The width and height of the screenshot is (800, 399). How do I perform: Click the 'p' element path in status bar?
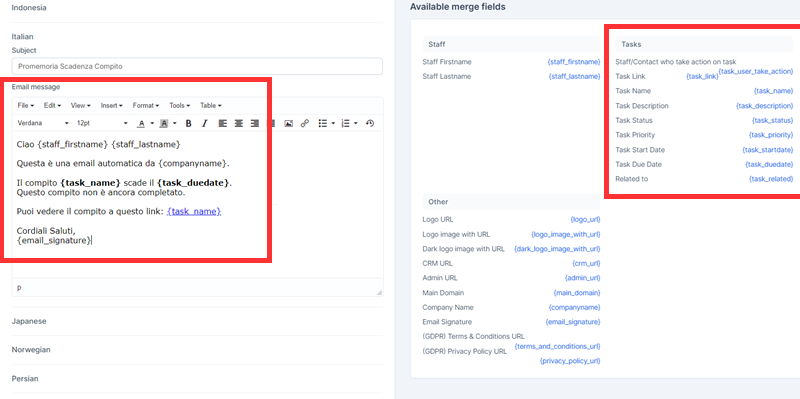tap(19, 288)
